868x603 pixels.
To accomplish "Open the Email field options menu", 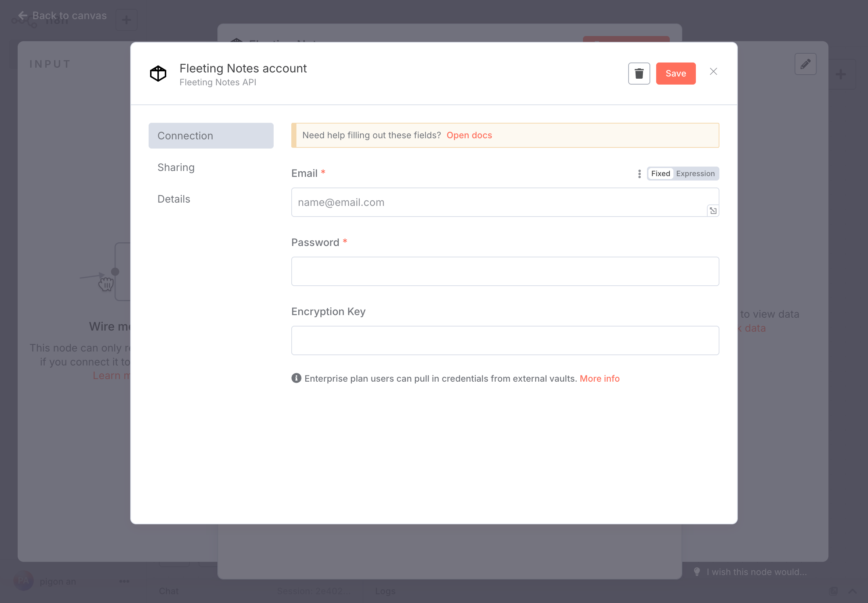I will point(639,174).
